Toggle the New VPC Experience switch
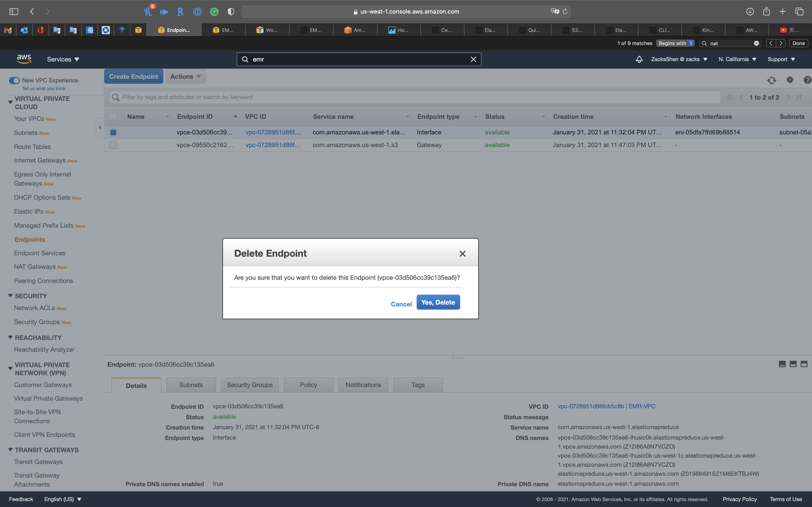Image resolution: width=812 pixels, height=507 pixels. (x=14, y=81)
